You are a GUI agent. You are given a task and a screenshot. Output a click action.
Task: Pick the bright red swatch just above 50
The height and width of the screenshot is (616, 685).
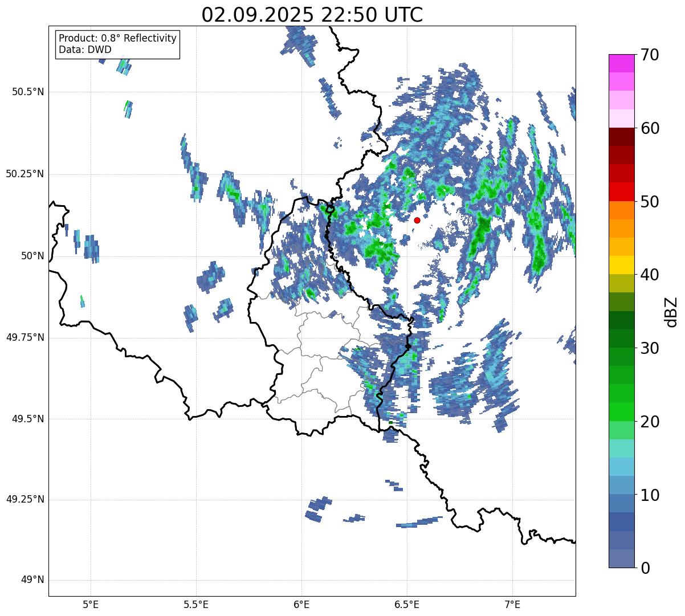(622, 191)
